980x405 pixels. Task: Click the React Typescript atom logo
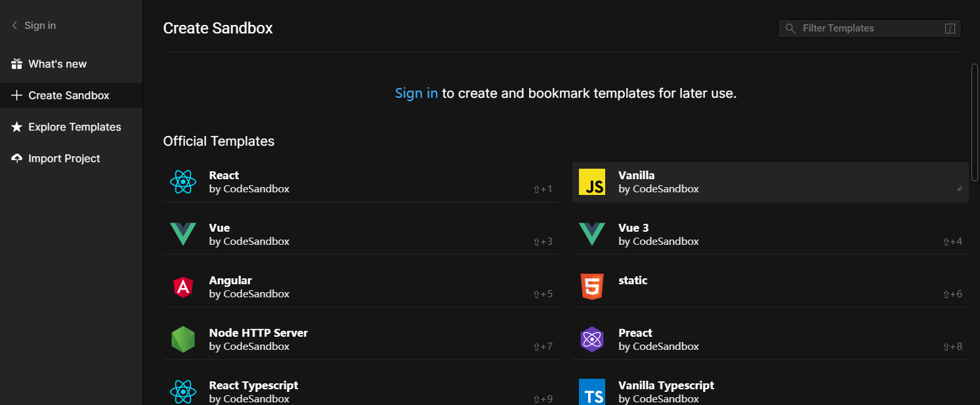pos(183,392)
